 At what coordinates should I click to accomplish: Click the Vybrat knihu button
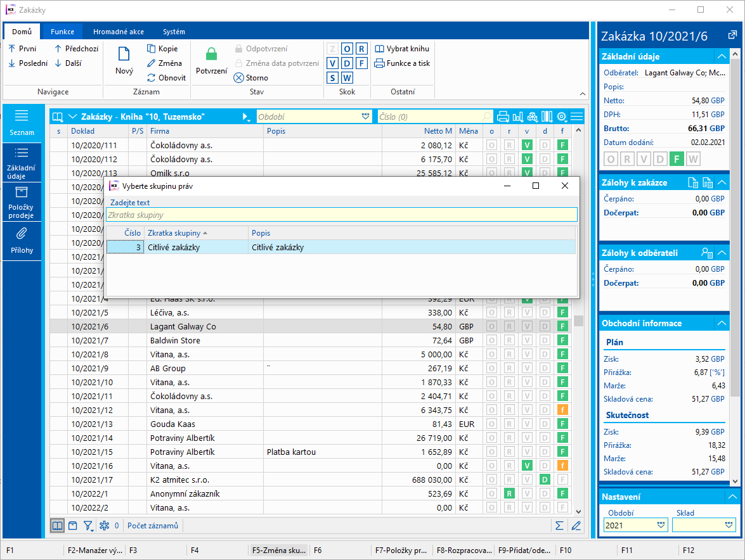coord(402,49)
